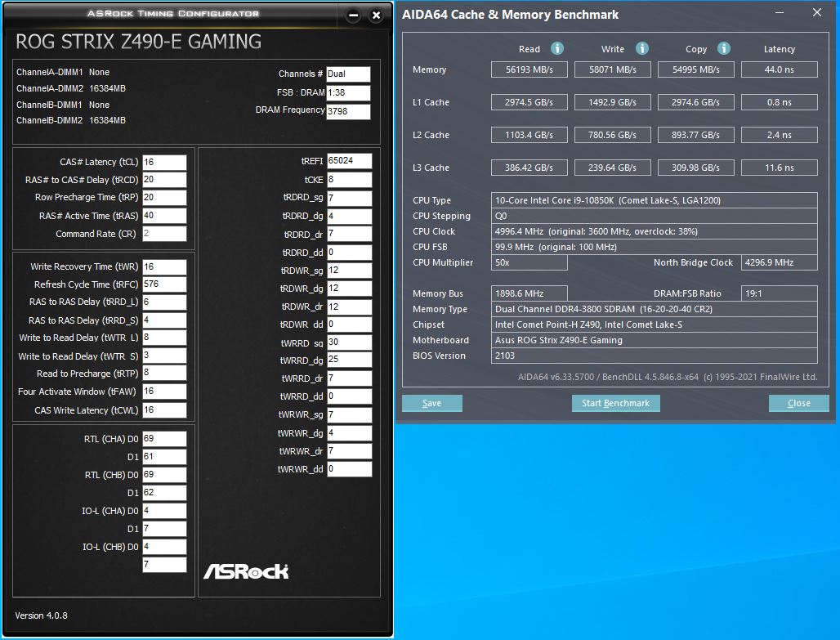Minimize the AIDA64 benchmark window

point(780,12)
